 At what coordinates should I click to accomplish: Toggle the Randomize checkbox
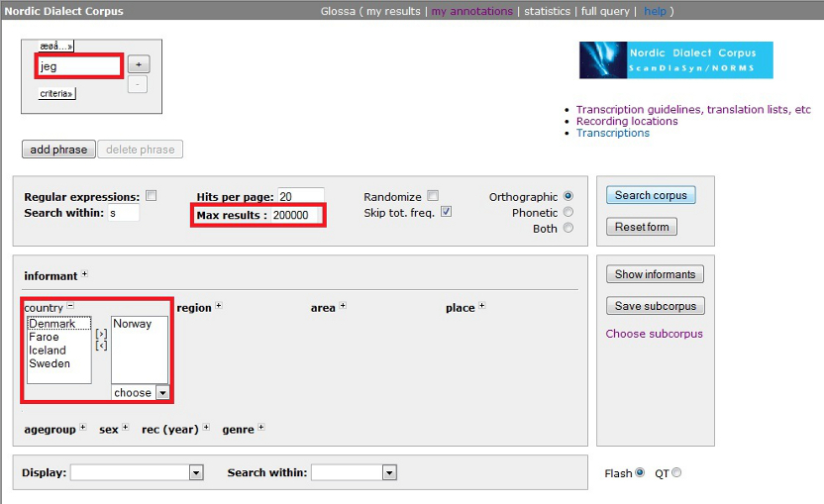click(433, 196)
